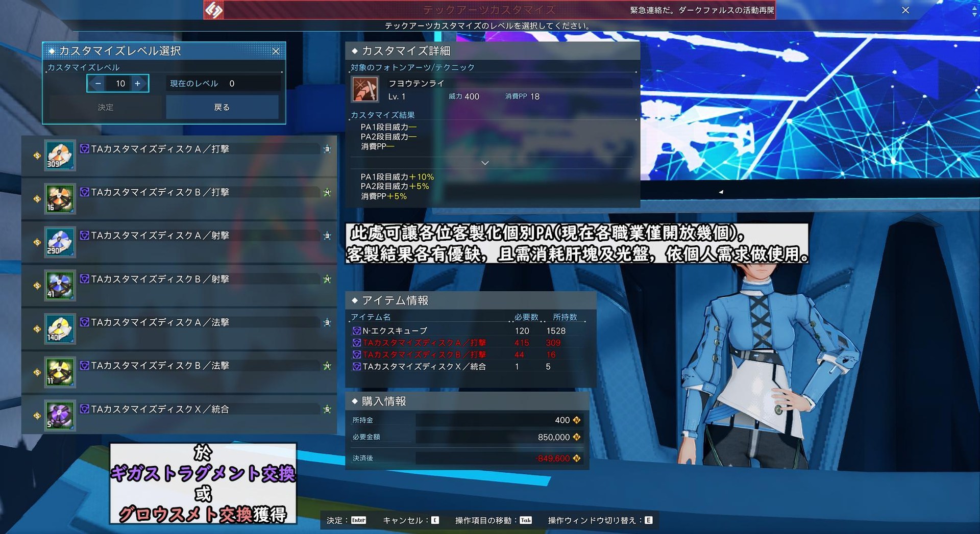Click the Enter key hint for 決定
The height and width of the screenshot is (534, 980).
[359, 520]
